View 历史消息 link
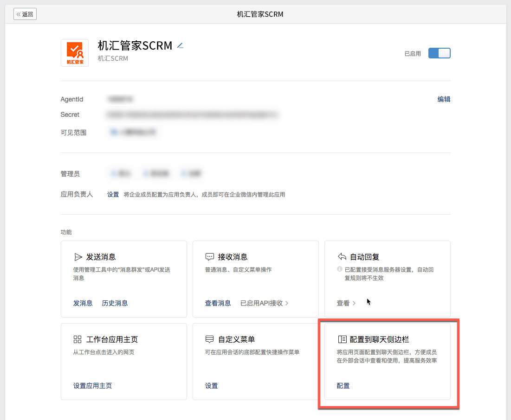 (115, 303)
